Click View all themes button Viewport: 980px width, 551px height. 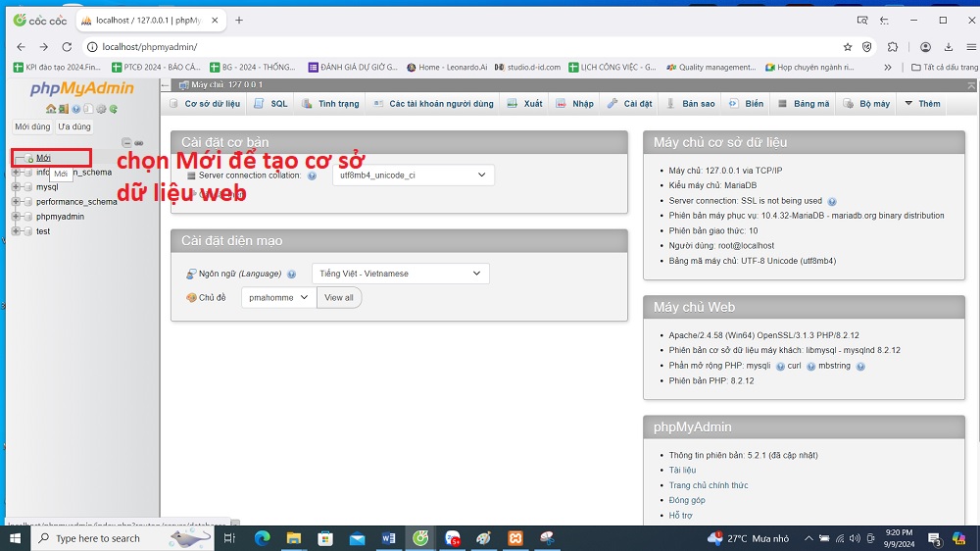tap(339, 298)
